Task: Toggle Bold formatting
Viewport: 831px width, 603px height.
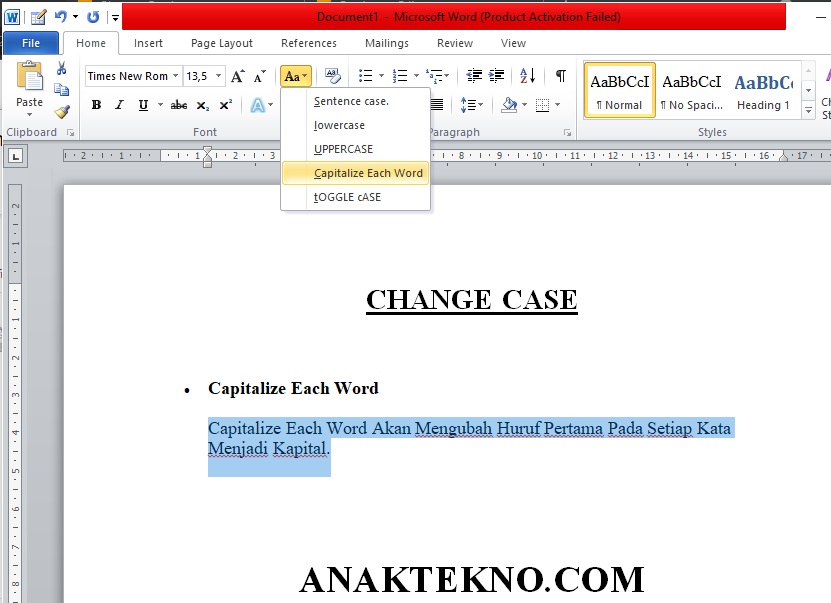Action: pyautogui.click(x=96, y=105)
